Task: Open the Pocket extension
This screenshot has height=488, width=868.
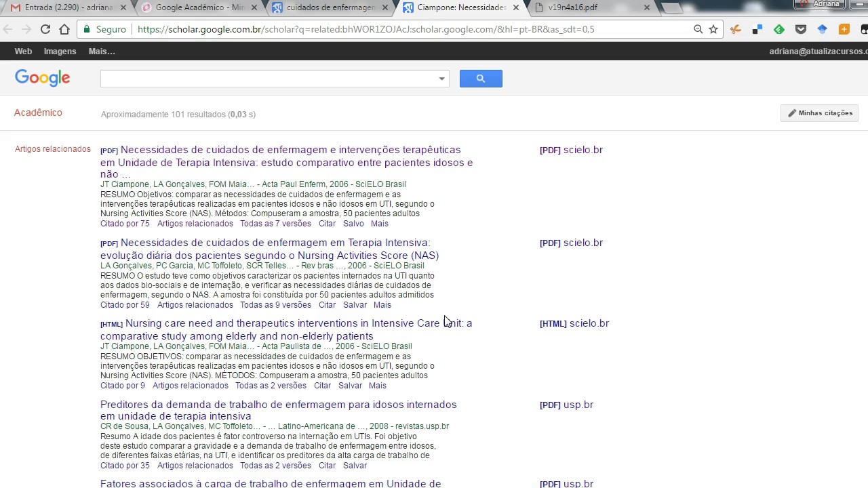Action: tap(801, 29)
